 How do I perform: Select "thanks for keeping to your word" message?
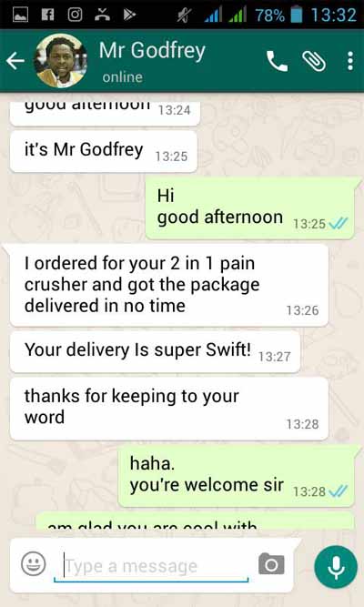point(169,409)
